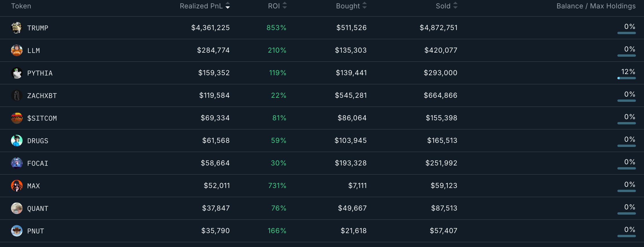
Task: Click PYTHIA's 12% holdings progress bar
Action: click(627, 78)
